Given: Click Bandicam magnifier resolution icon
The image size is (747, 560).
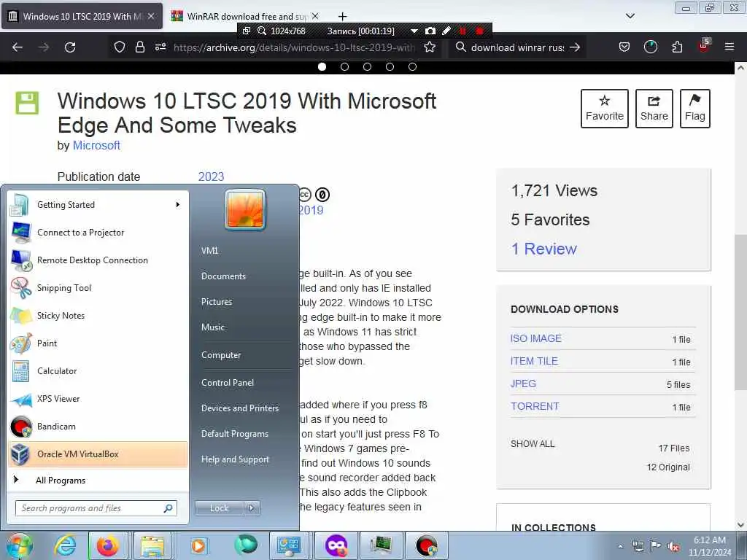Looking at the screenshot, I should [262, 31].
